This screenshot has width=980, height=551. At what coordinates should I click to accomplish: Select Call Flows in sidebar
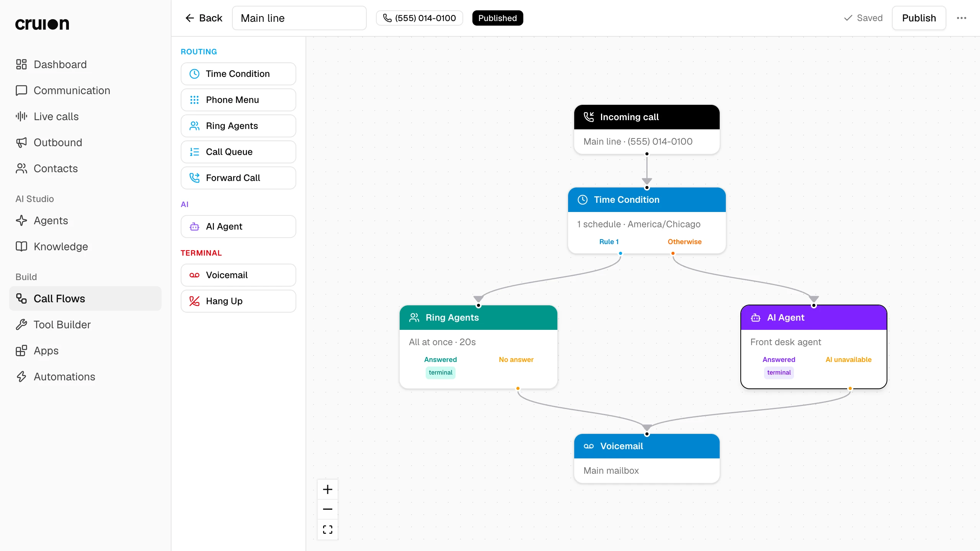tap(85, 298)
